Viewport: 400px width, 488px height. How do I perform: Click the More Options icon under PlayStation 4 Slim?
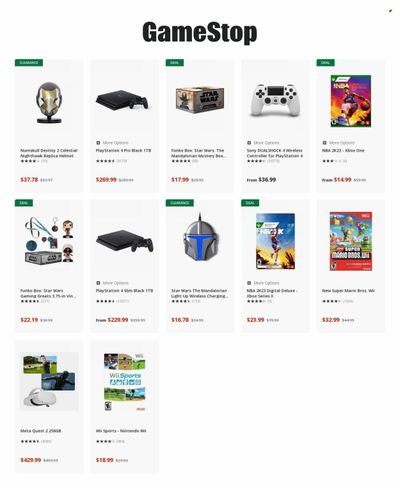(x=98, y=283)
